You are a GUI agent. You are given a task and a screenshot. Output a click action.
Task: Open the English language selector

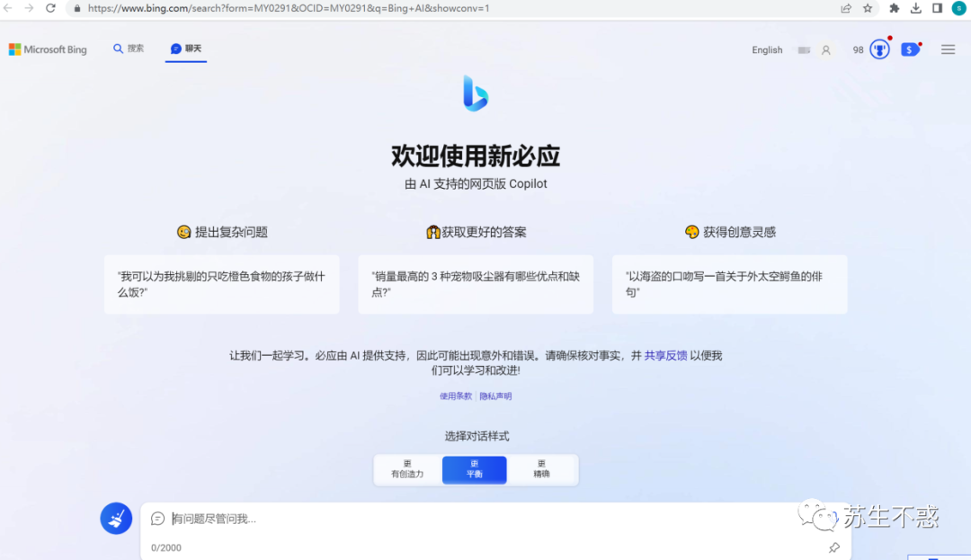(767, 49)
